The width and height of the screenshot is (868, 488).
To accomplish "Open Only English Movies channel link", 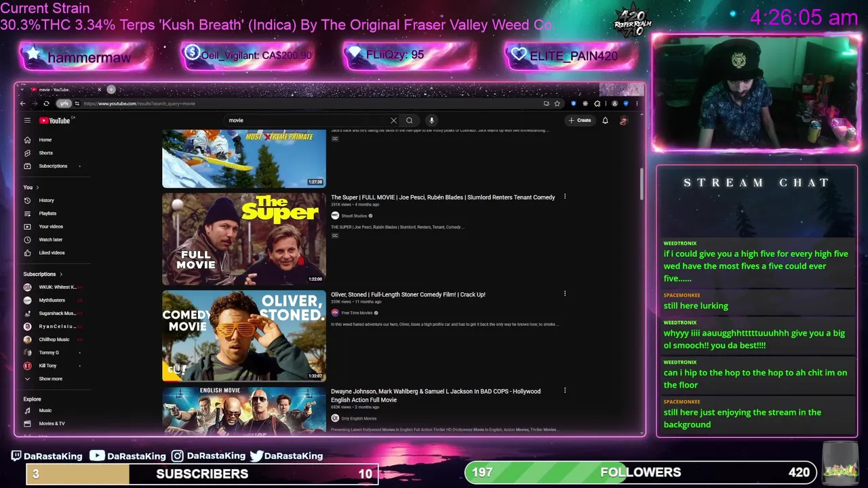I will pyautogui.click(x=359, y=418).
